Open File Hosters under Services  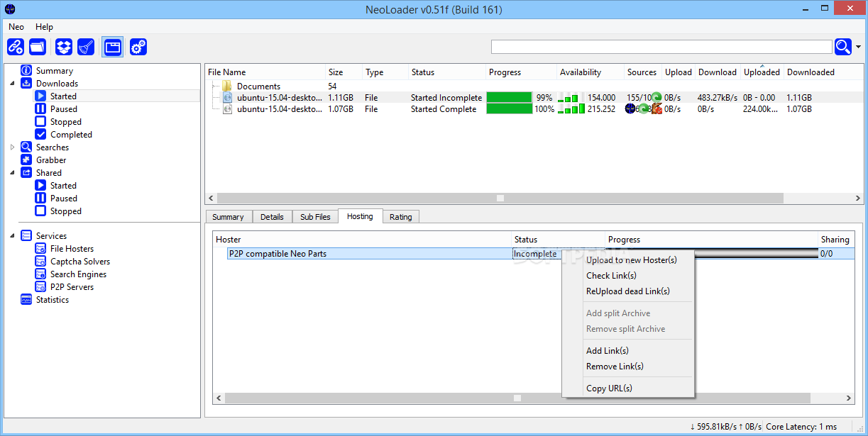tap(72, 249)
